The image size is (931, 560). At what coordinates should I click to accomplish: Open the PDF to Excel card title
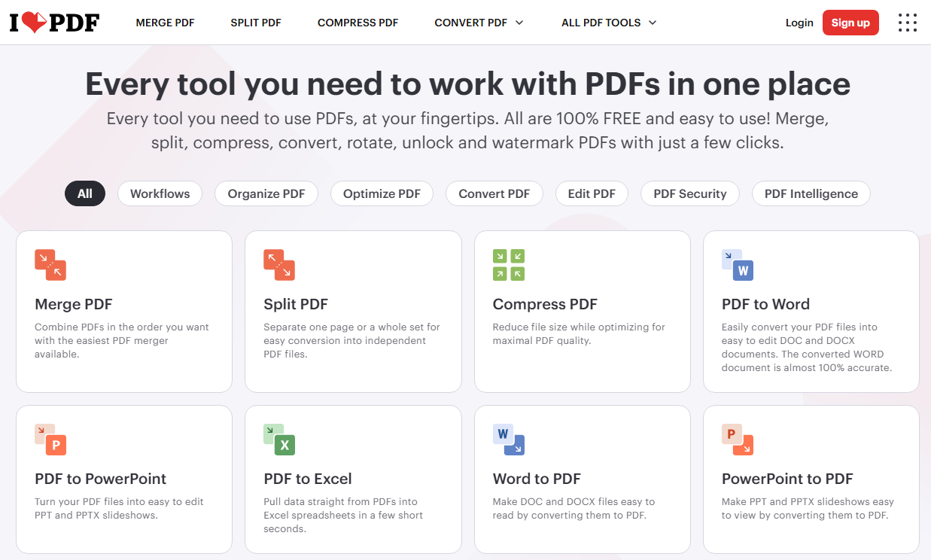[308, 479]
